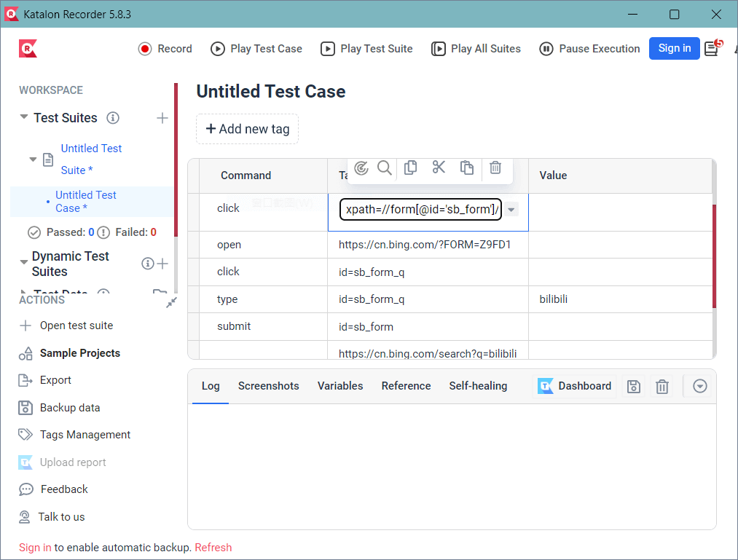Click Pause Execution
This screenshot has height=560, width=738.
tap(589, 49)
